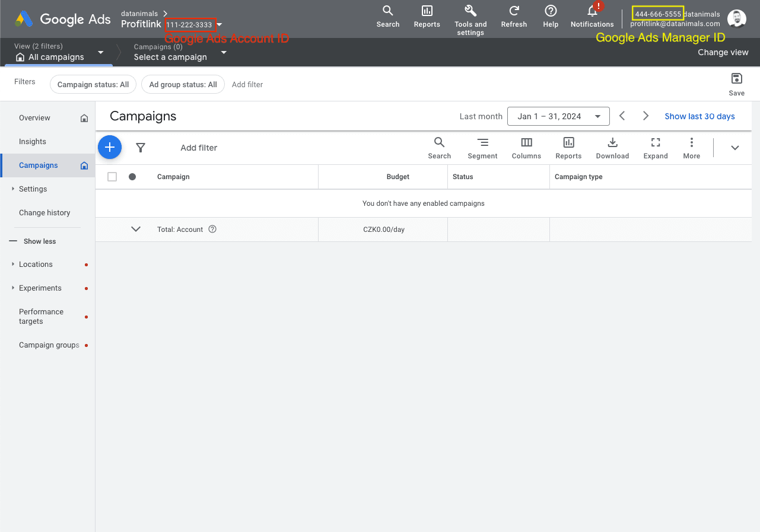Open the Segment options

pos(482,148)
